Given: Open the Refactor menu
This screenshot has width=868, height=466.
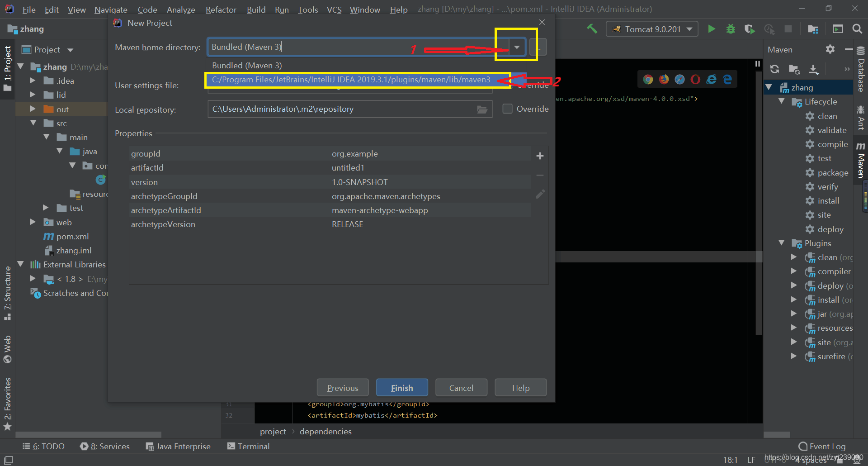Looking at the screenshot, I should 221,10.
